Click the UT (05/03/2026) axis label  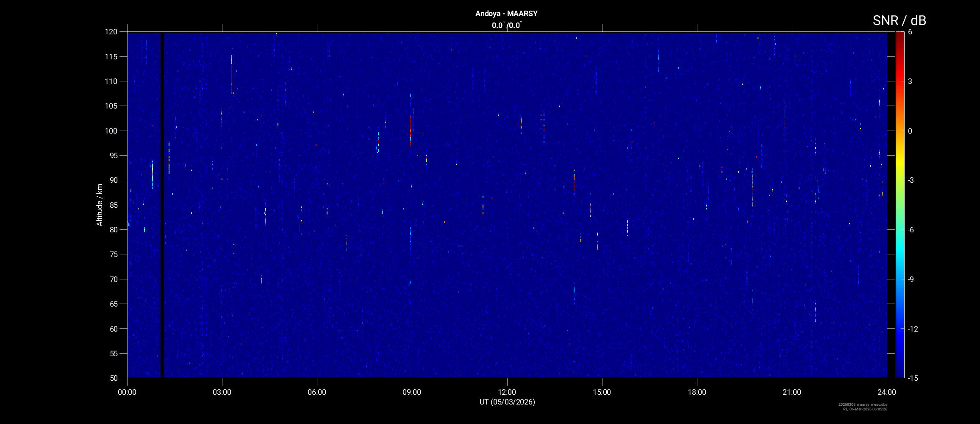click(507, 402)
